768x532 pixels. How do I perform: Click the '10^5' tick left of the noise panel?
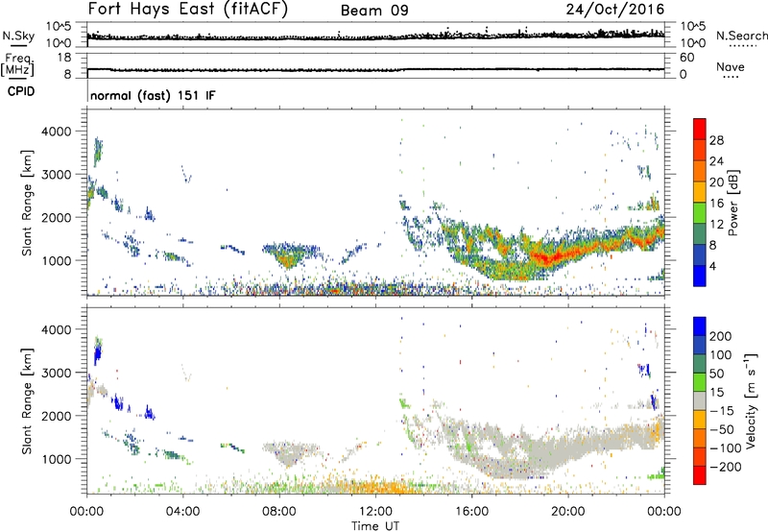coord(59,26)
